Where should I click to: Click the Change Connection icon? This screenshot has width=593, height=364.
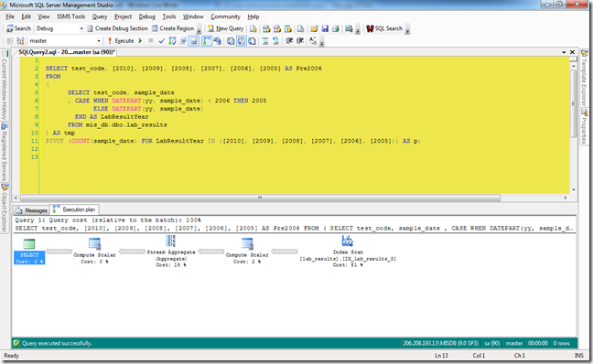(x=20, y=41)
